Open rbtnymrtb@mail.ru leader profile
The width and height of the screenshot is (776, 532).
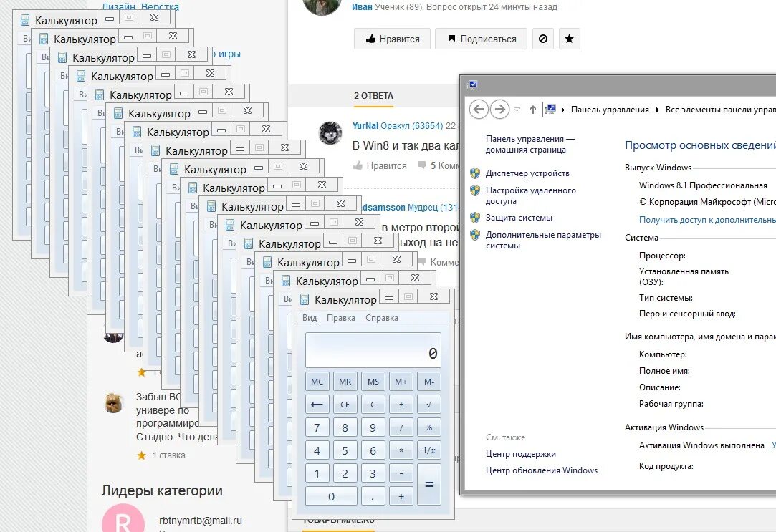coord(201,520)
